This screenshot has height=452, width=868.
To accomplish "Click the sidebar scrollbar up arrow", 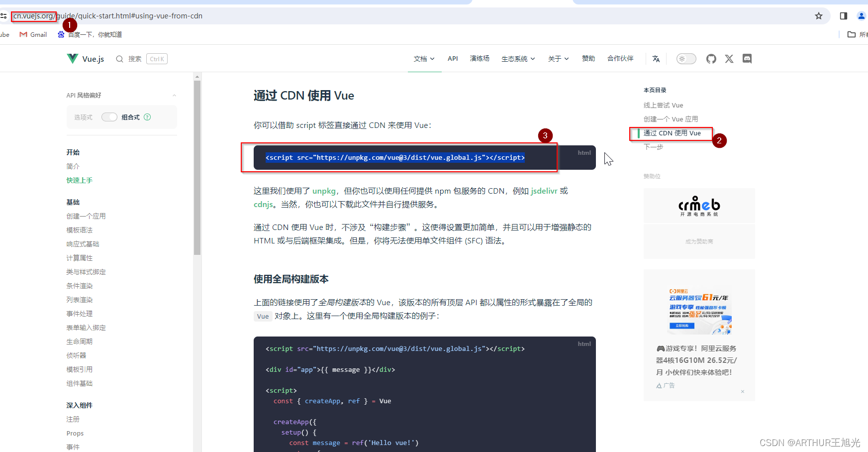I will pos(197,77).
